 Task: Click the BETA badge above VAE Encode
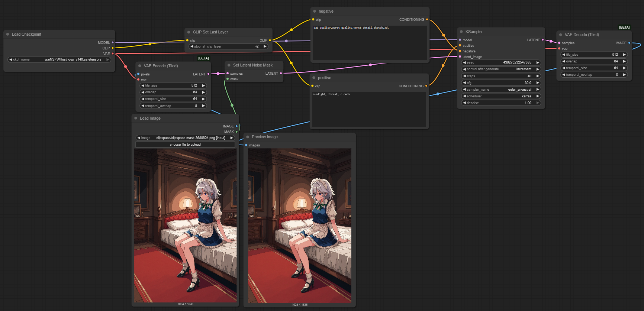pyautogui.click(x=203, y=58)
